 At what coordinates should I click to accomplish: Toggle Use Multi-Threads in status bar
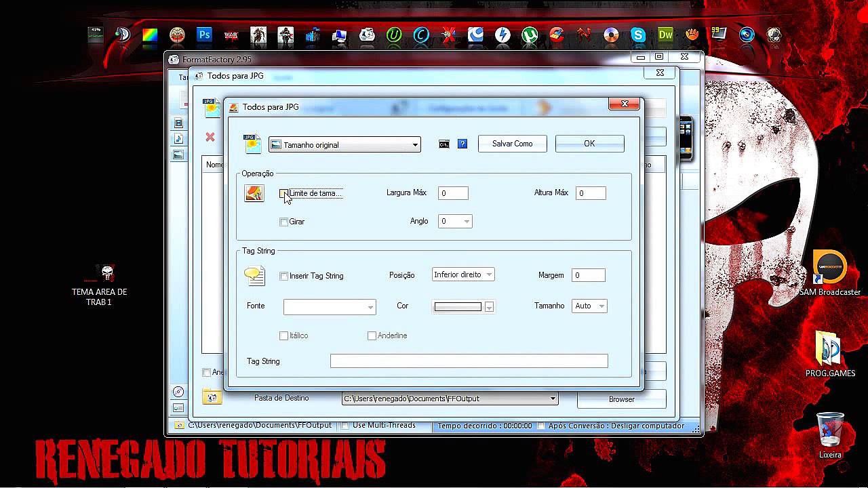344,426
